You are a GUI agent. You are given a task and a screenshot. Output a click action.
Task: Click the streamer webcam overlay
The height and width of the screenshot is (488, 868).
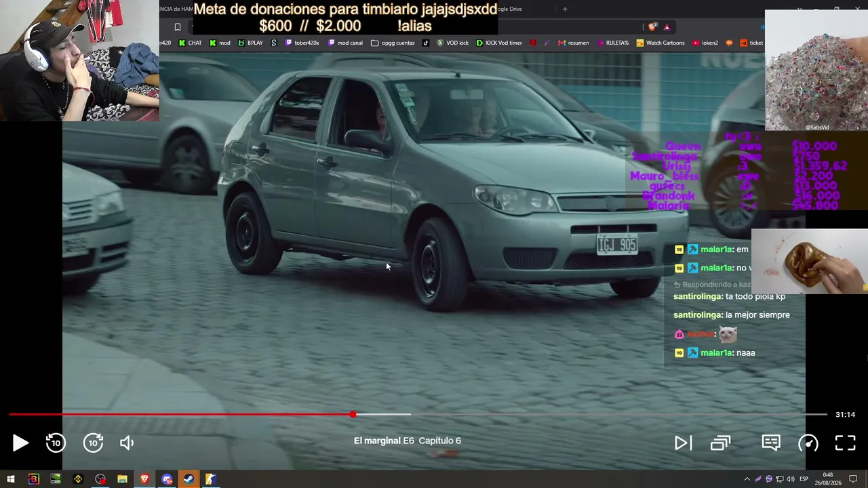(x=79, y=60)
